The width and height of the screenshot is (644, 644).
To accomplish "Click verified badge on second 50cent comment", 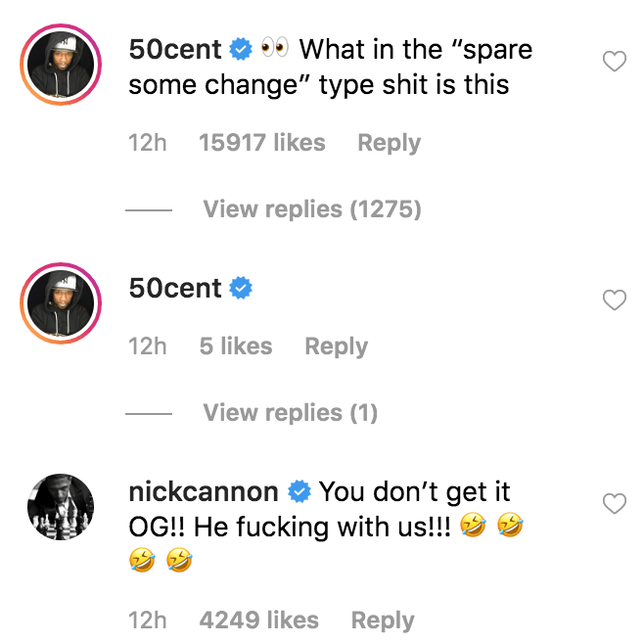I will click(x=241, y=288).
